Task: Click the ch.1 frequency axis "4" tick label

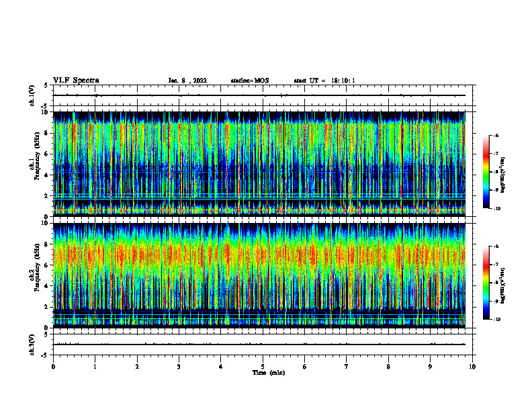Action: pos(47,175)
